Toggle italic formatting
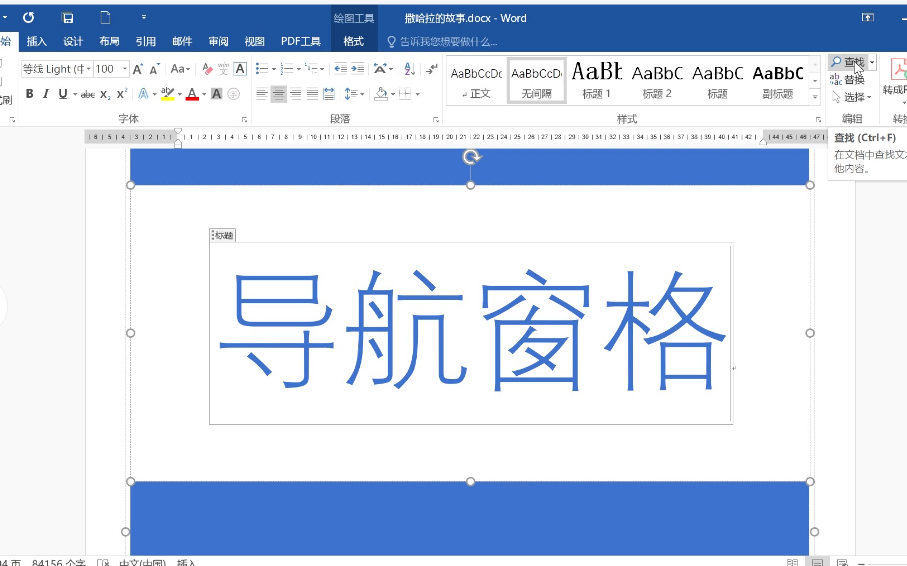The height and width of the screenshot is (566, 907). pyautogui.click(x=46, y=94)
